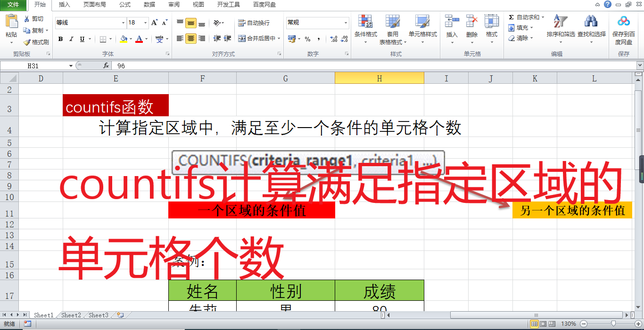
Task: Switch to the Developer (开发工具) tab
Action: click(x=229, y=5)
